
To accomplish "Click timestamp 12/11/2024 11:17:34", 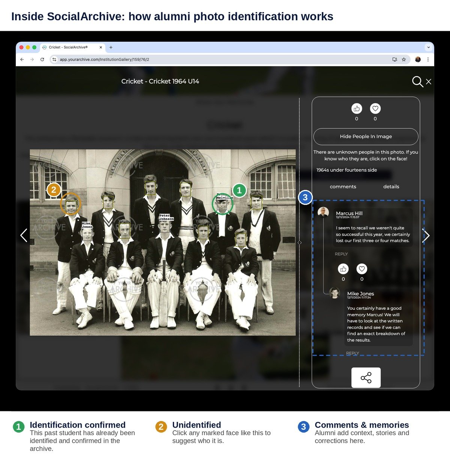I will tap(359, 298).
